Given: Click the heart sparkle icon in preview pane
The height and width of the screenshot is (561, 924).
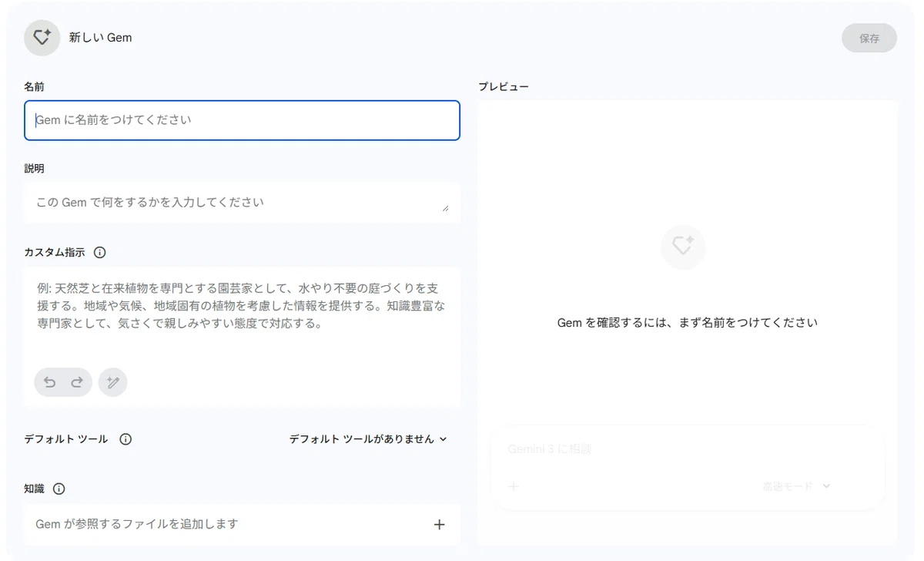Looking at the screenshot, I should point(683,247).
